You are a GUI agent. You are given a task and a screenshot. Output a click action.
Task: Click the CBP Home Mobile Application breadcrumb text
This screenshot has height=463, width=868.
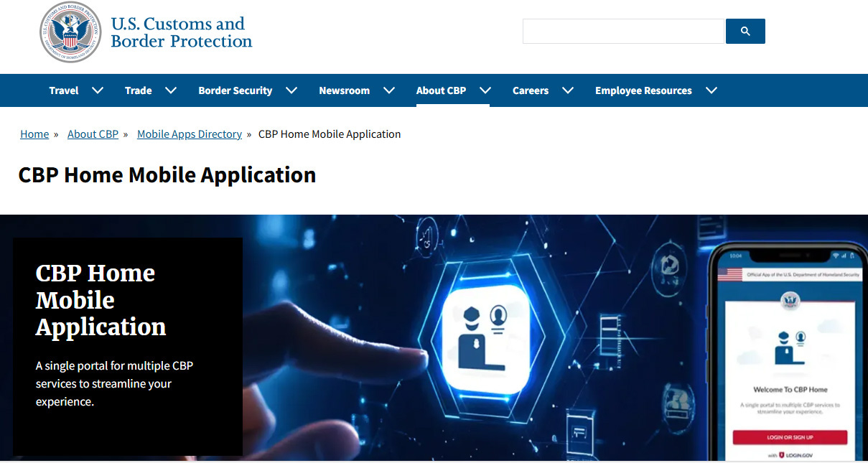tap(330, 134)
